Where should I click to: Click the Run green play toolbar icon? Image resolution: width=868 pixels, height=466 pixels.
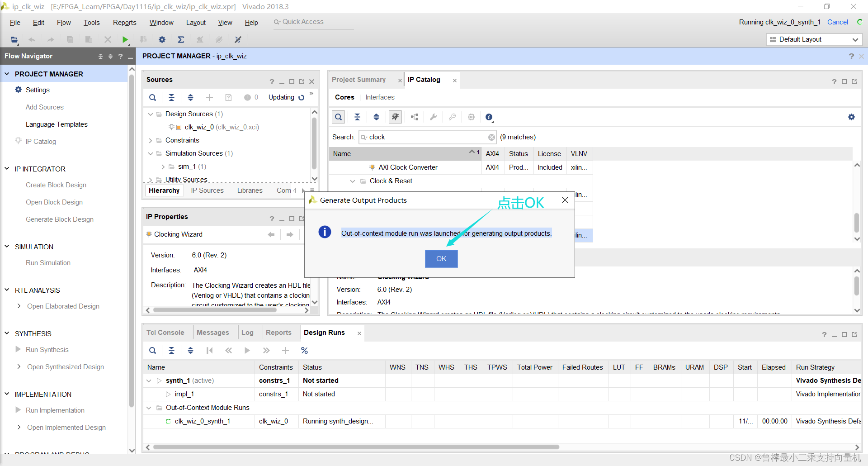[x=125, y=40]
